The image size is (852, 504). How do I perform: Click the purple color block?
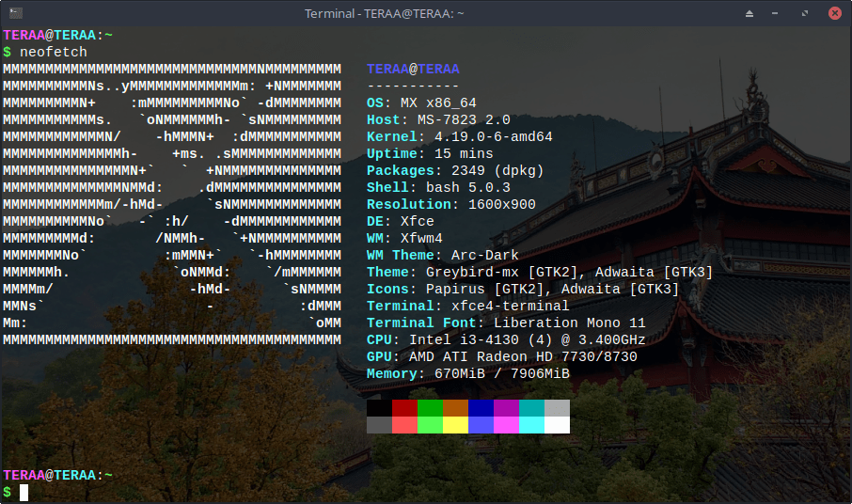pyautogui.click(x=507, y=408)
